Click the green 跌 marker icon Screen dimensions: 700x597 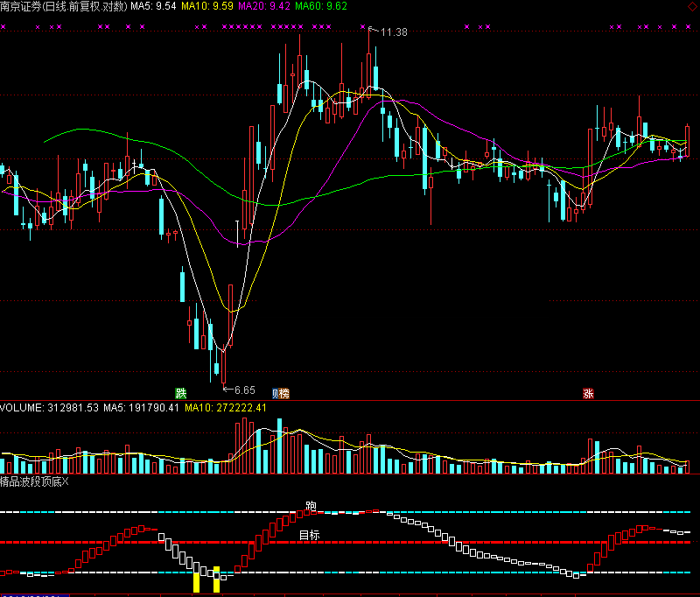coord(181,393)
